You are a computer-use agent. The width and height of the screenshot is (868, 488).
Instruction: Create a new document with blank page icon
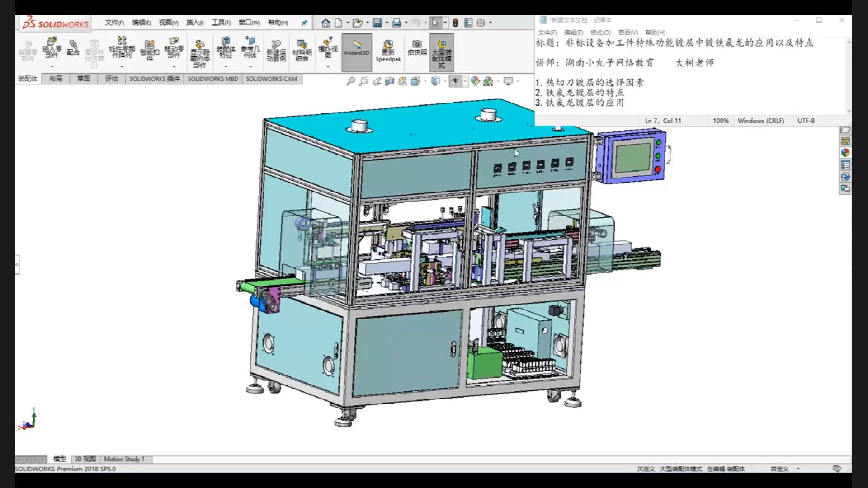tap(338, 23)
